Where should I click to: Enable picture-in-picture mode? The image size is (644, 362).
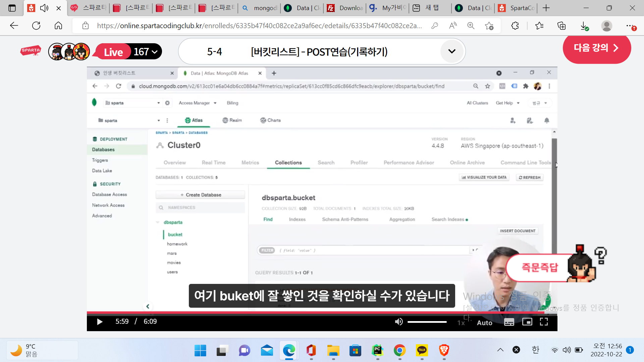click(x=527, y=322)
